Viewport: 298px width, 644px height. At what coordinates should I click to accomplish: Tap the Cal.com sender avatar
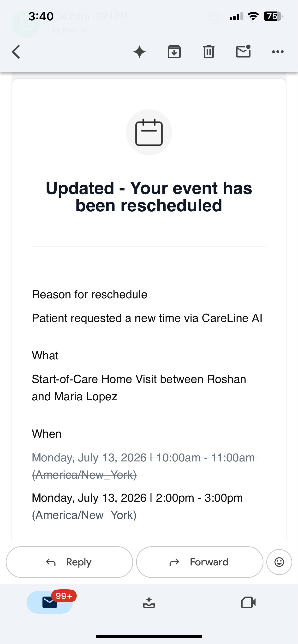[x=25, y=24]
